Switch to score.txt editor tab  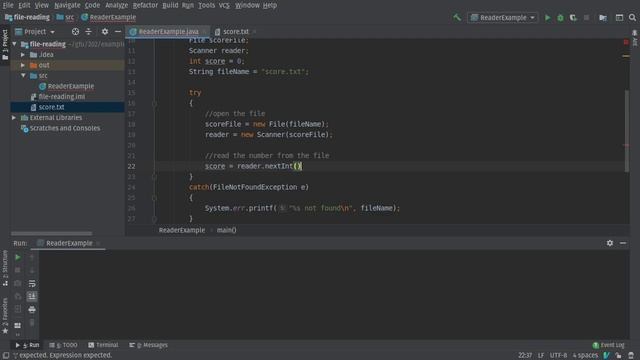[x=235, y=31]
